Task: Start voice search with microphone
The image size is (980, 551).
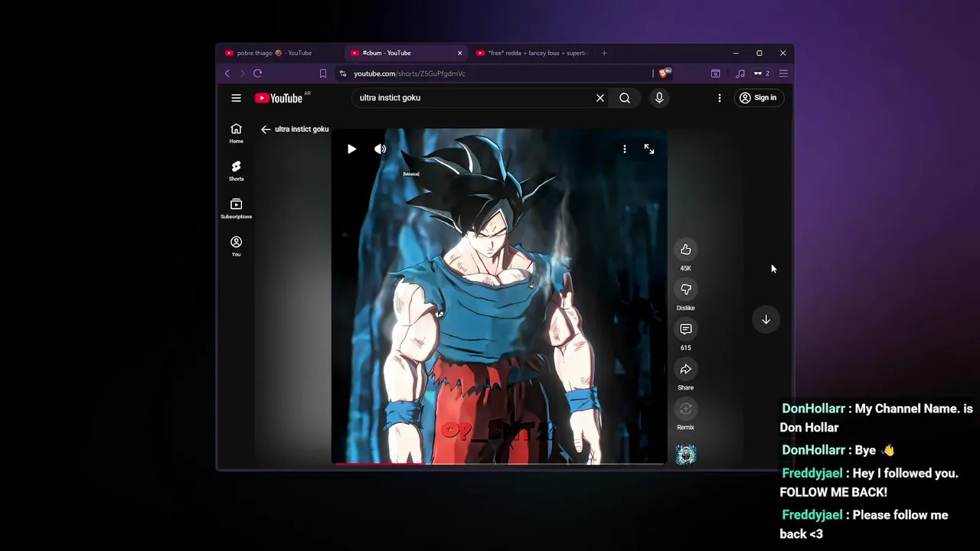Action: pyautogui.click(x=659, y=98)
